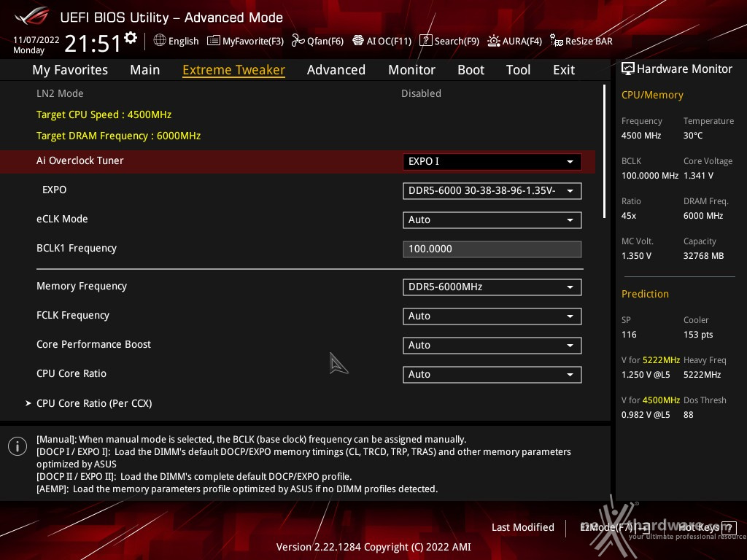Click CPU/Memory section heading
The width and height of the screenshot is (747, 560).
(x=652, y=95)
